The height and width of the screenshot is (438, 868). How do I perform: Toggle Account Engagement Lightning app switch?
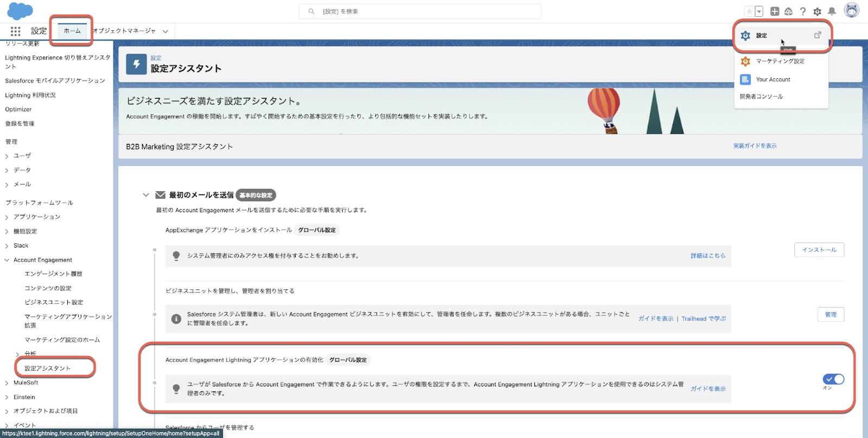click(833, 379)
